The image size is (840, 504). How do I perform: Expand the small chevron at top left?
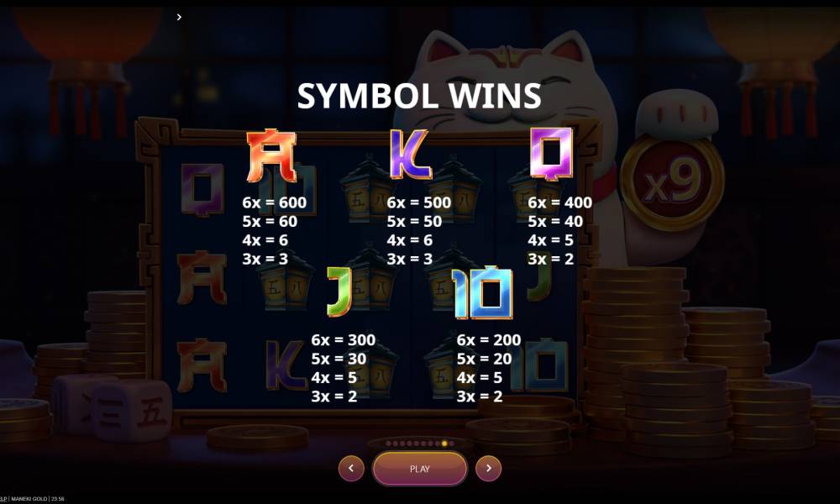click(x=179, y=17)
